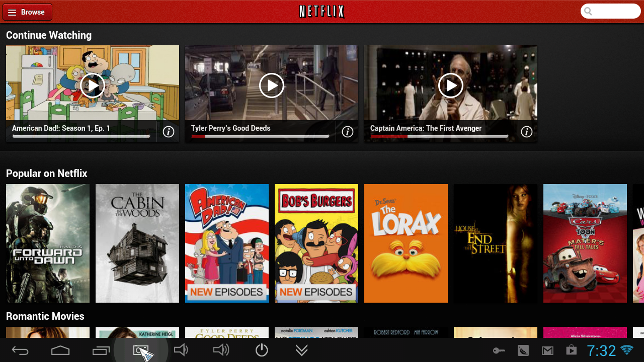The image size is (644, 362).
Task: Open the key notification icon
Action: [499, 350]
